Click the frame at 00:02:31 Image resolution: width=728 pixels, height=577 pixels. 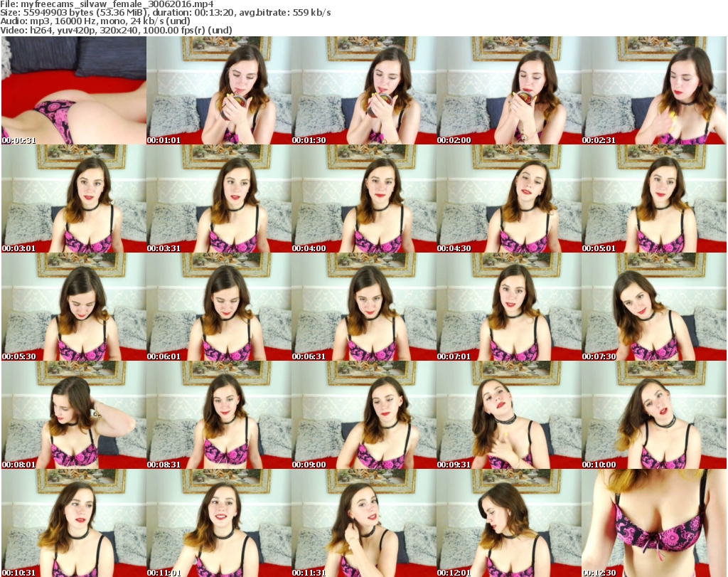[653, 90]
